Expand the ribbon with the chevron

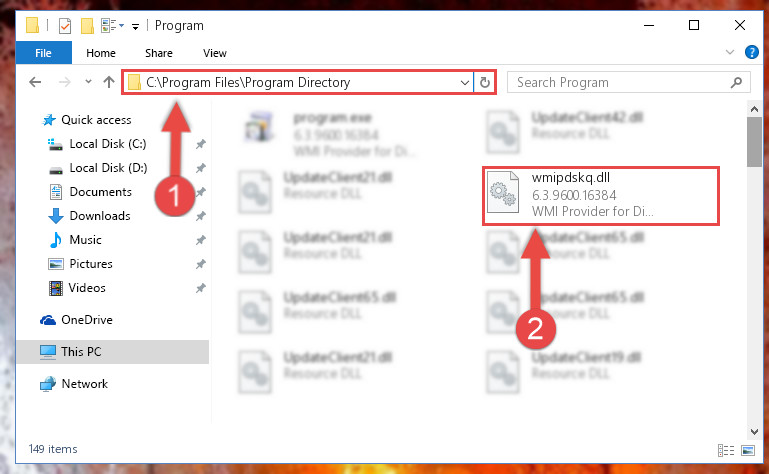(729, 52)
